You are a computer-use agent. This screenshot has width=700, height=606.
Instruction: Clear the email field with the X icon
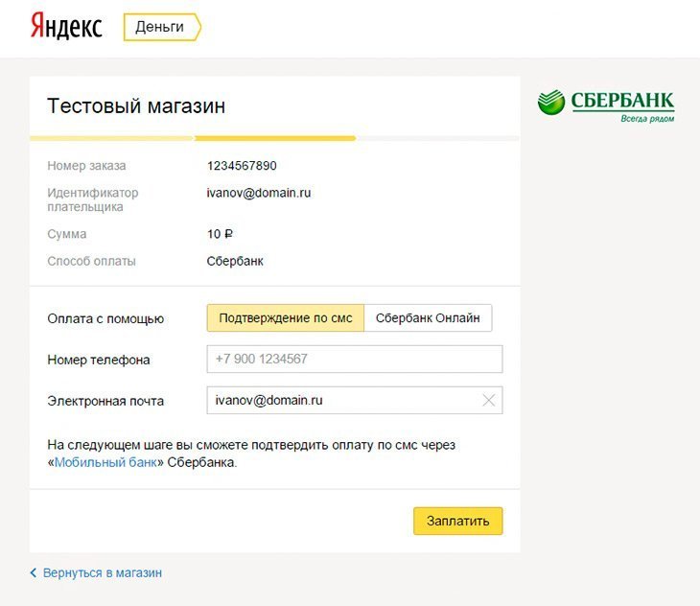pos(489,400)
